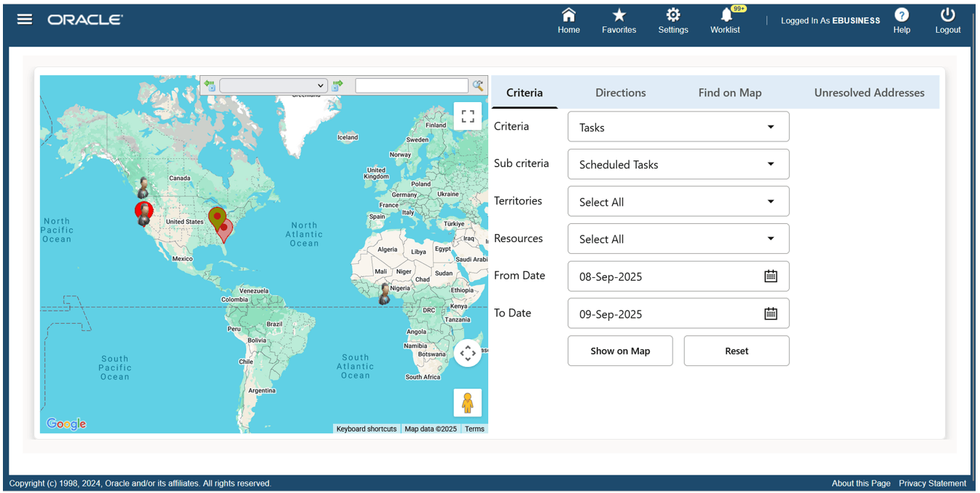Click the next record green arrow icon
This screenshot has width=980, height=493.
click(336, 85)
